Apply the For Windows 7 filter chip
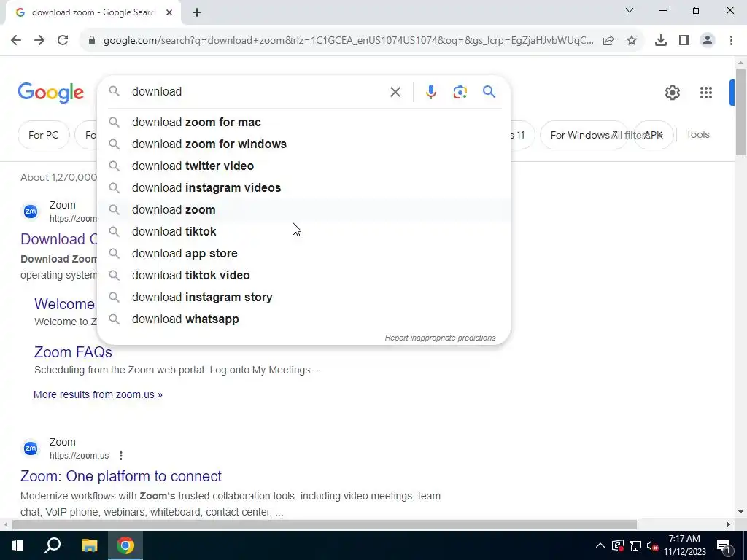Viewport: 747px width, 560px height. point(583,135)
